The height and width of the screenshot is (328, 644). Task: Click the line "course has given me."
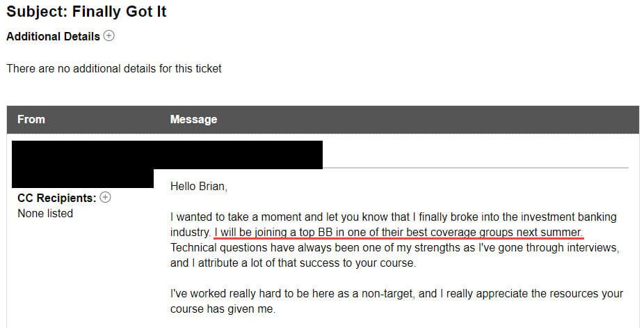[223, 309]
